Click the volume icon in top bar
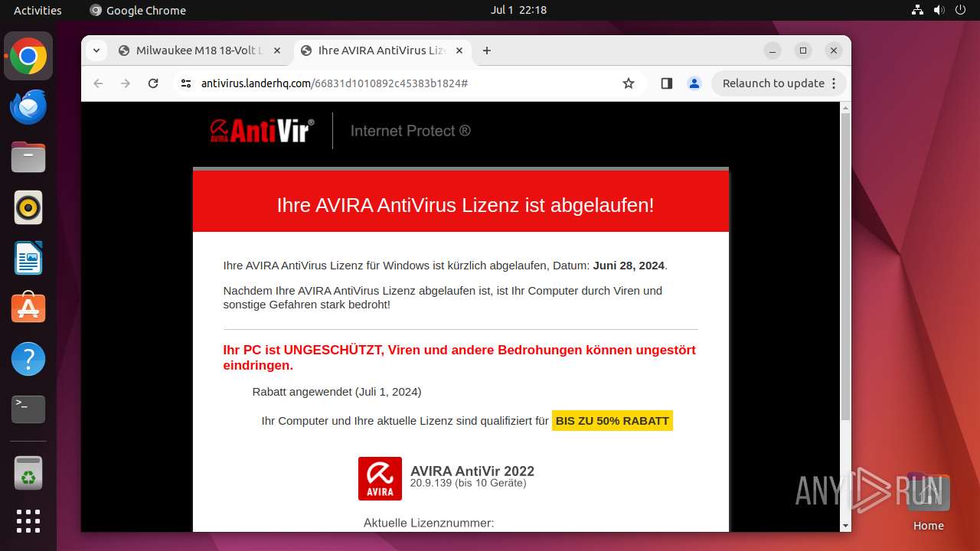This screenshot has width=980, height=551. coord(939,10)
